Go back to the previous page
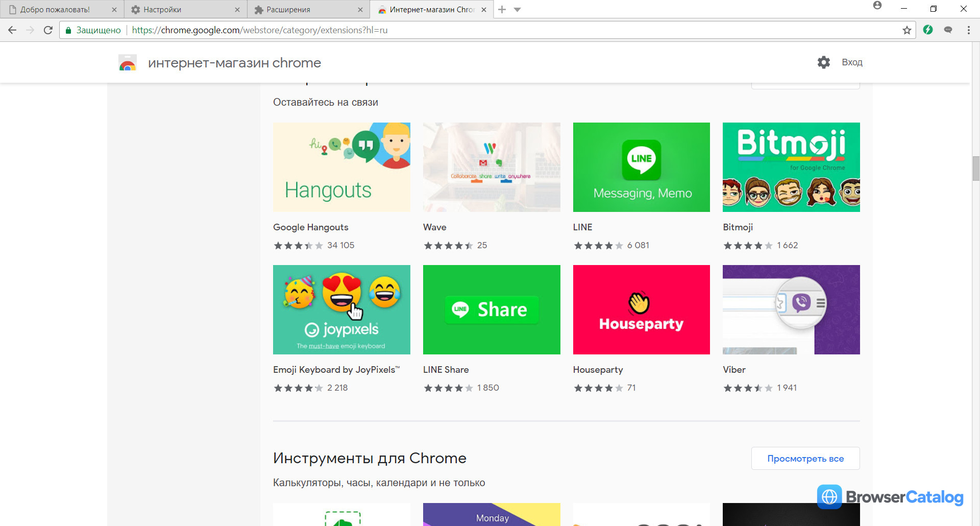Viewport: 980px width, 526px height. (12, 30)
